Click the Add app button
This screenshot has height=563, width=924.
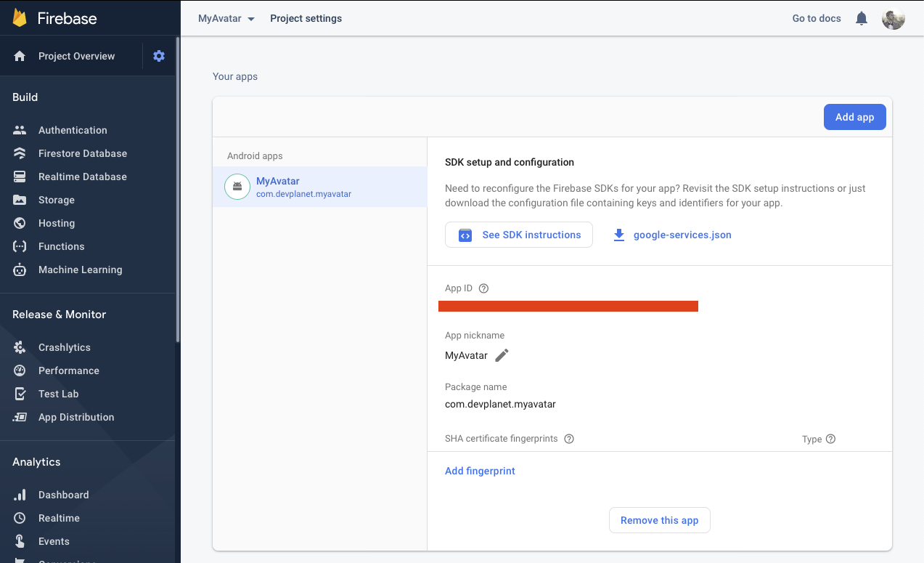(854, 117)
